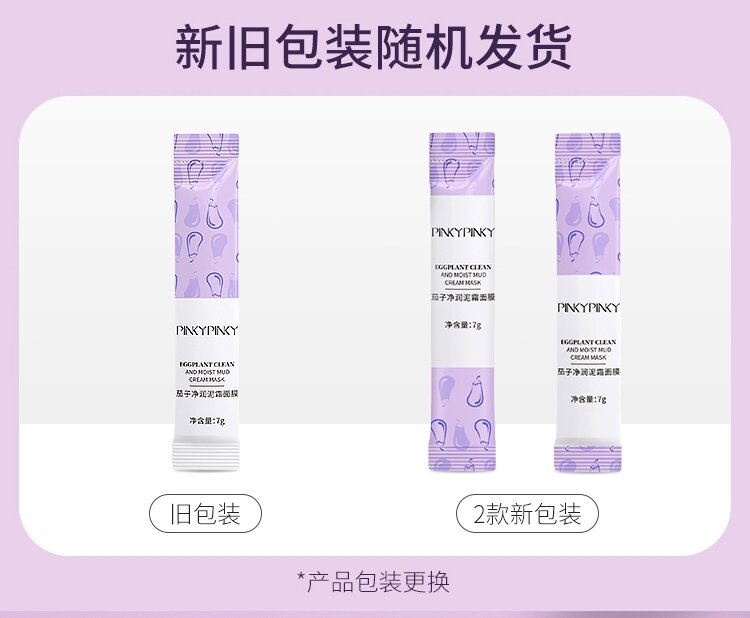Click 茄子净润泥霜面膜 text on old sachet
The width and height of the screenshot is (750, 618).
[207, 394]
